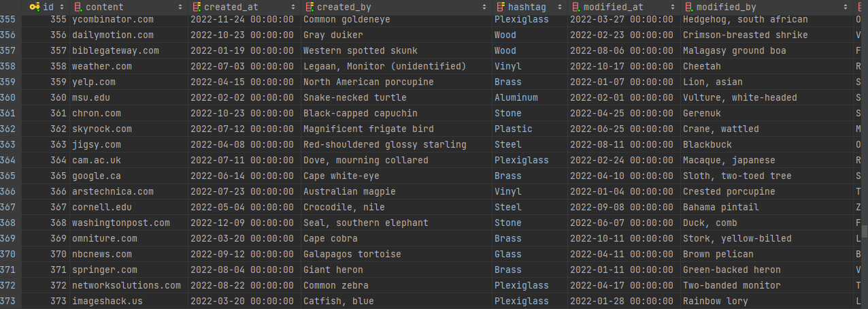Image resolution: width=868 pixels, height=309 pixels.
Task: Select row number 373 in the left gutter
Action: coord(9,301)
